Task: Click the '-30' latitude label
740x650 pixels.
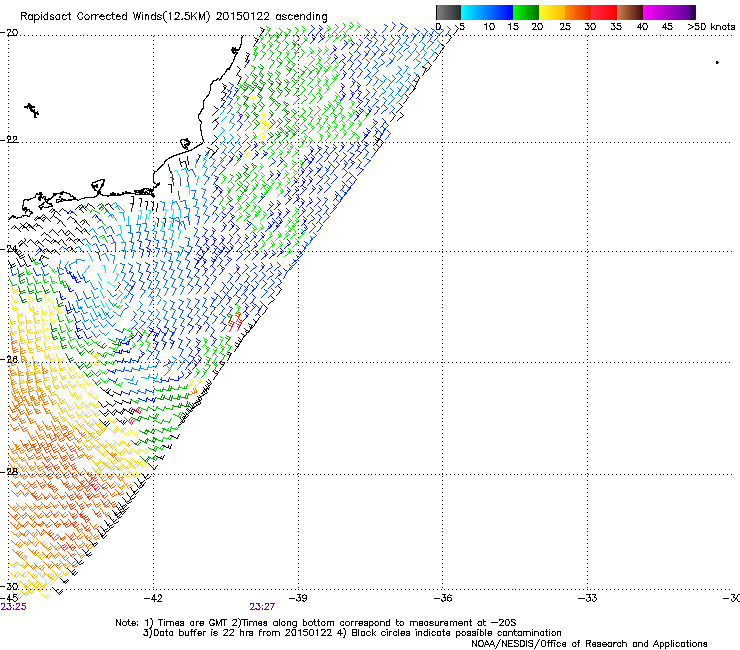Action: [x=9, y=586]
